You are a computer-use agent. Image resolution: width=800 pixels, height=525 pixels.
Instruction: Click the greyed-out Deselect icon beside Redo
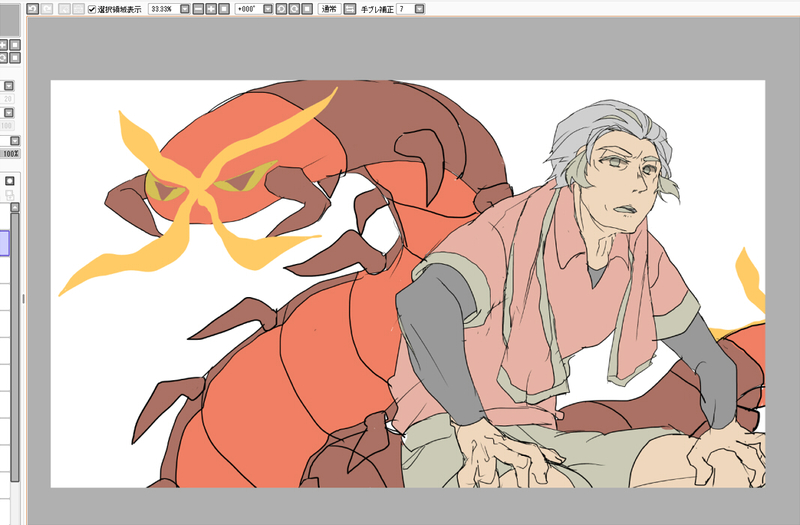click(64, 9)
